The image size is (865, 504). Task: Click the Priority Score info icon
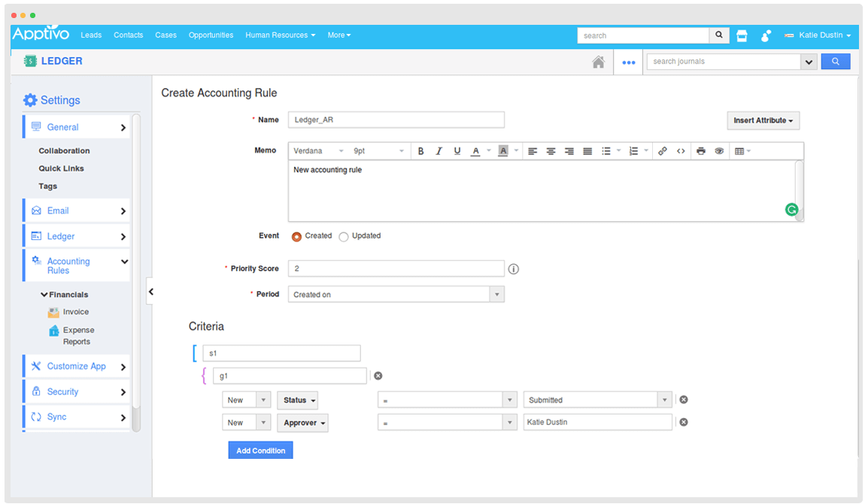514,269
